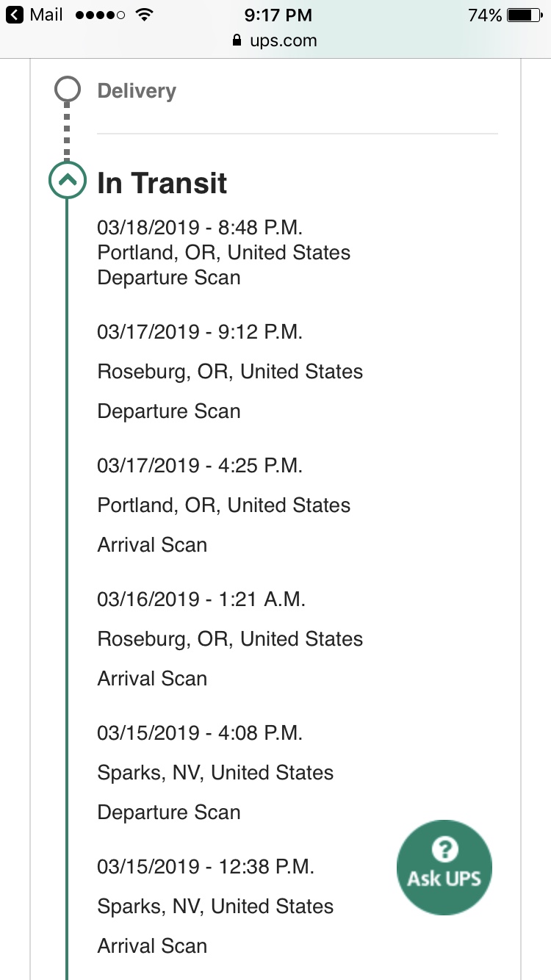Tap the Wi-Fi icon in status bar

pos(144,15)
